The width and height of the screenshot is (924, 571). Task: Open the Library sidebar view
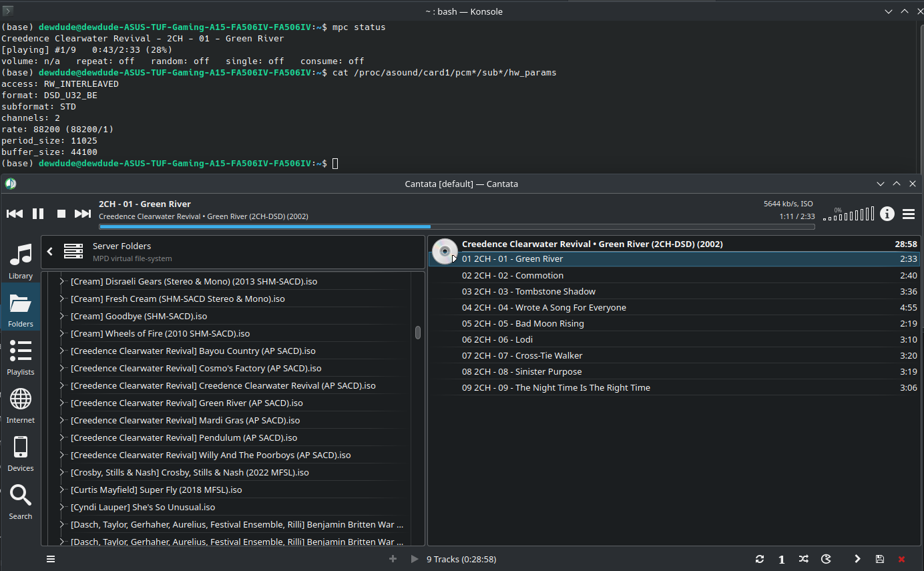pos(21,261)
